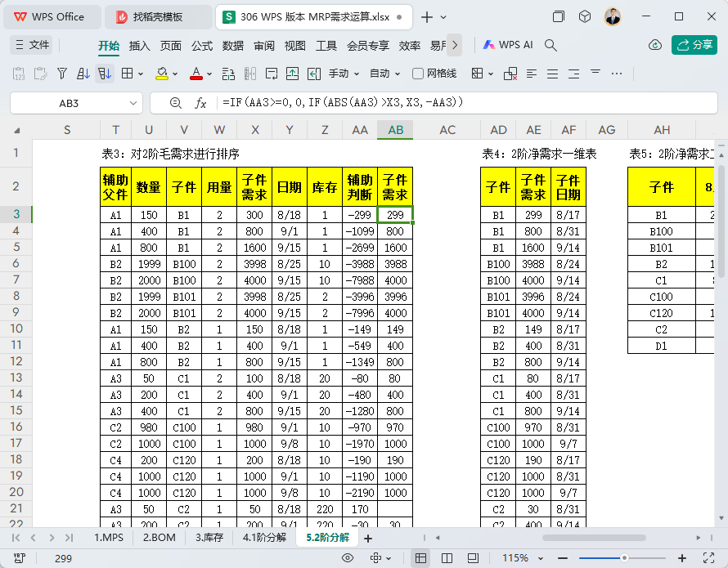Apply the yellow fill color bucket
This screenshot has height=568, width=728.
[x=162, y=74]
